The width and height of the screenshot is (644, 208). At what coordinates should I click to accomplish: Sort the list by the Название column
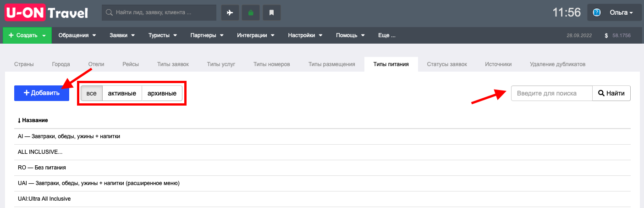point(33,120)
